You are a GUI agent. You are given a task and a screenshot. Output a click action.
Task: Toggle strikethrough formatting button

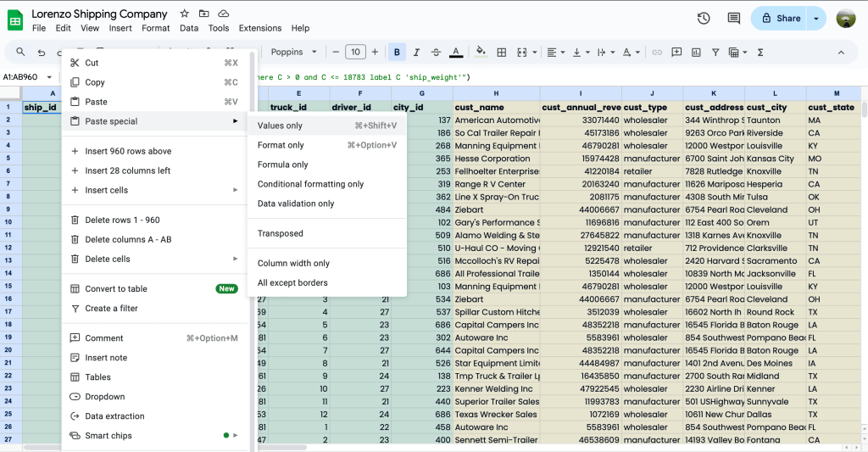coord(436,52)
